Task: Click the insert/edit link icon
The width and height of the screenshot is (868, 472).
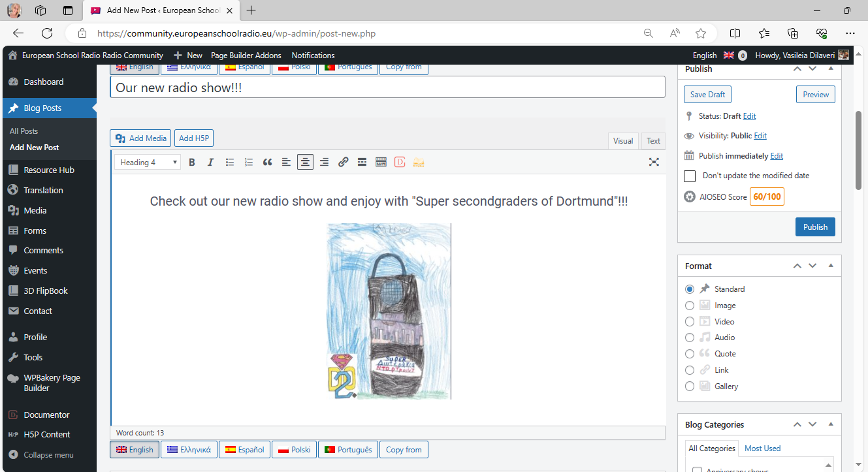Action: point(343,163)
